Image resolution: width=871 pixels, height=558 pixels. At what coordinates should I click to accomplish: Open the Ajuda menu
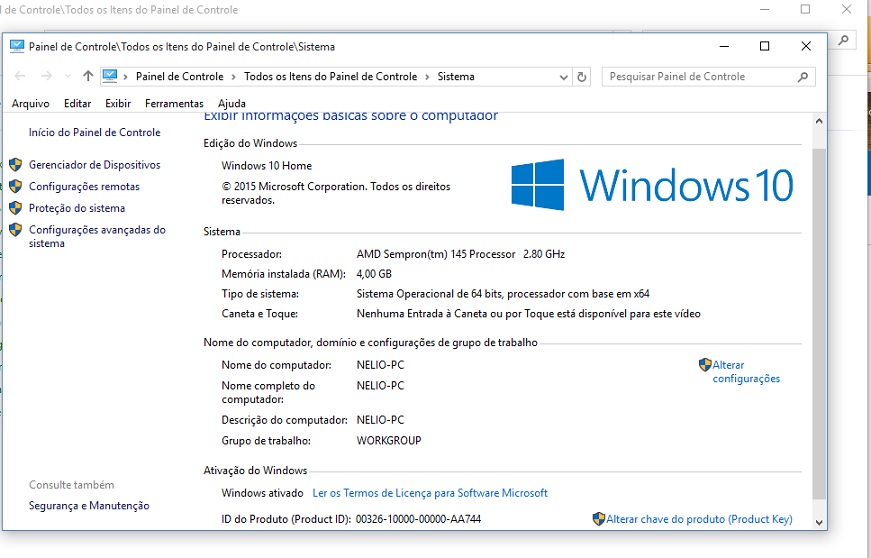pos(232,103)
